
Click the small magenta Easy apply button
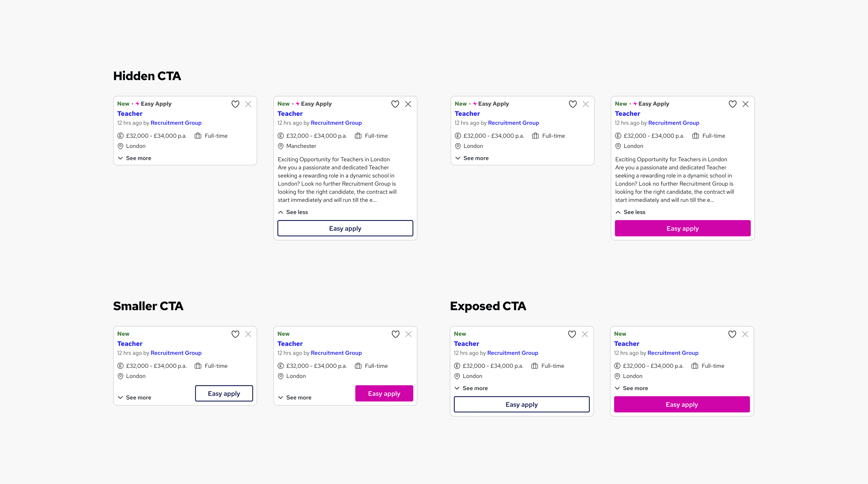click(x=384, y=393)
